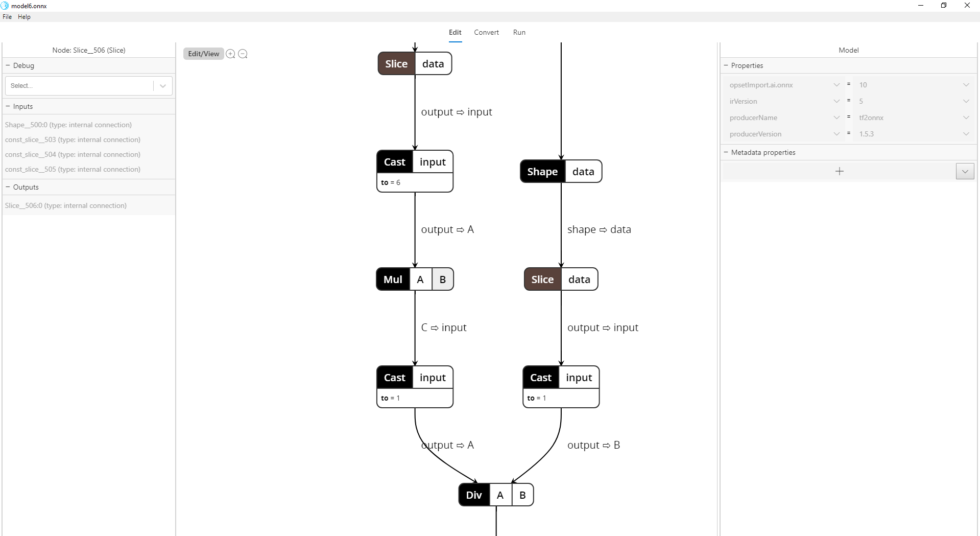Open the Run view
The width and height of the screenshot is (980, 536).
point(519,32)
